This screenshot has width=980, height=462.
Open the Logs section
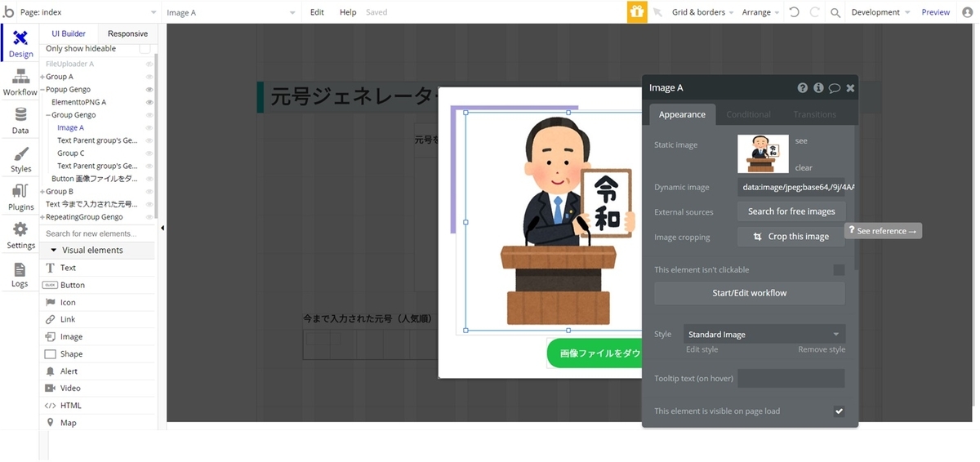pos(20,274)
